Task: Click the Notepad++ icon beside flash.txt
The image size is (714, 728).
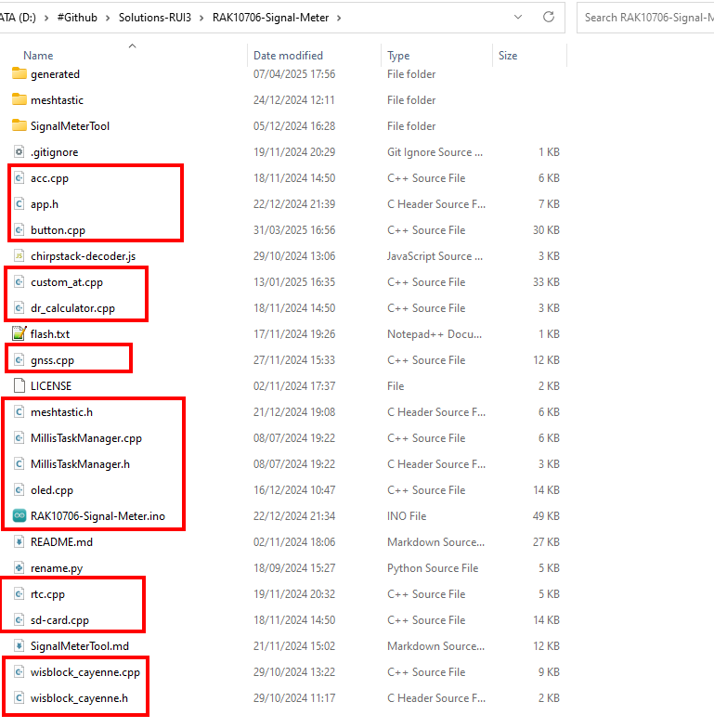Action: pyautogui.click(x=19, y=334)
